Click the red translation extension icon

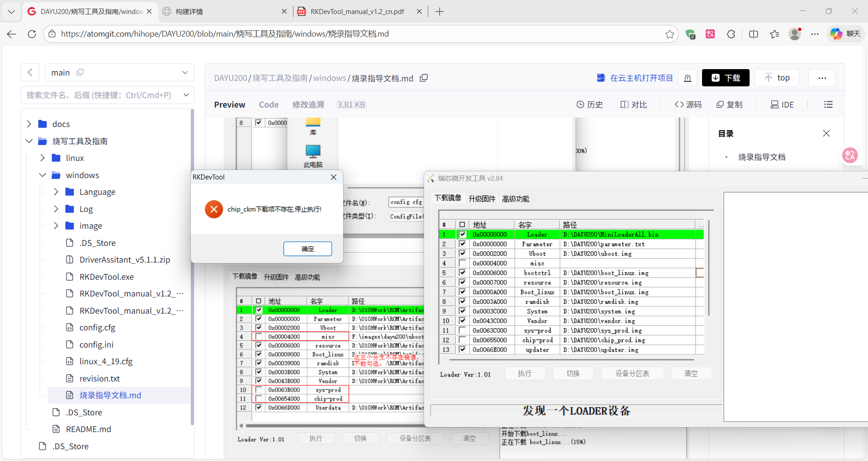pyautogui.click(x=710, y=34)
